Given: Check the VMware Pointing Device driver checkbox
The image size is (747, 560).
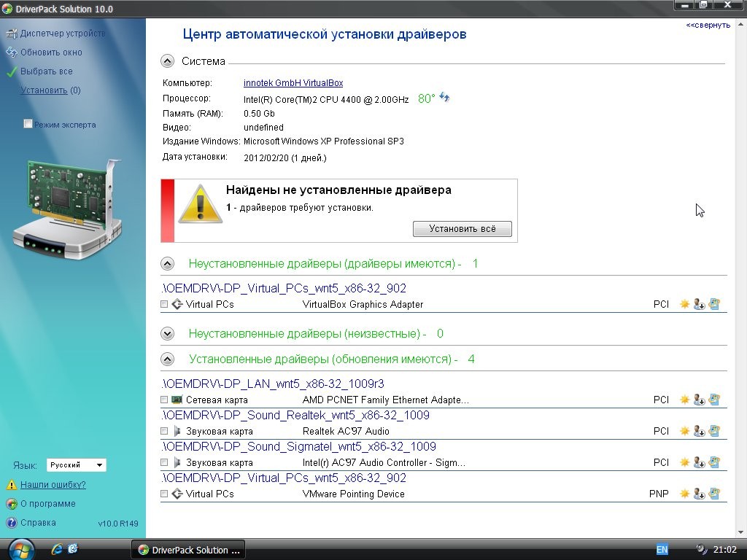Looking at the screenshot, I should pos(164,494).
